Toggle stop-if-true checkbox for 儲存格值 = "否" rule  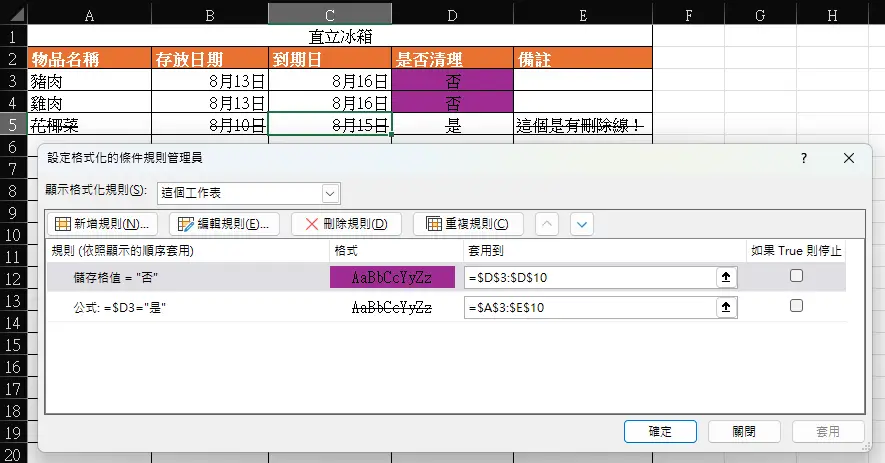point(796,276)
